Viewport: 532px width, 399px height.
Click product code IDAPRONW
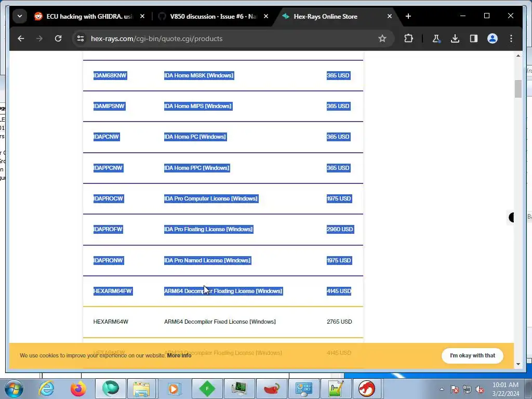(x=109, y=261)
